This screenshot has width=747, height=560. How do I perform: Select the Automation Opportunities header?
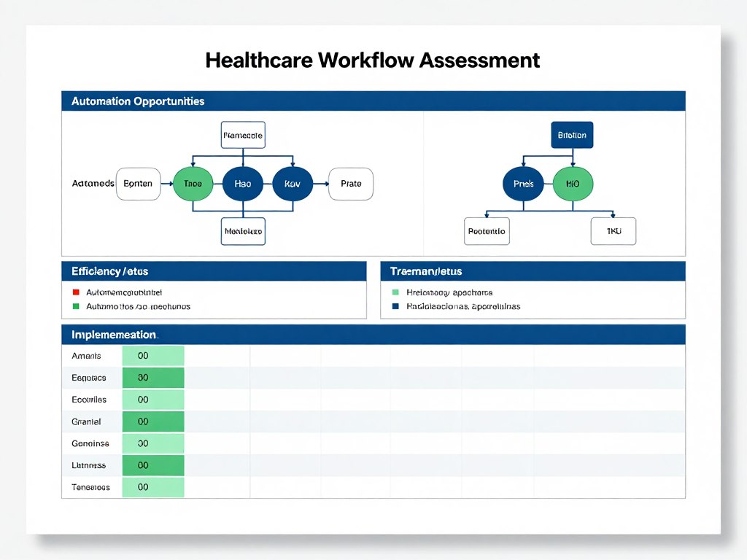point(373,101)
